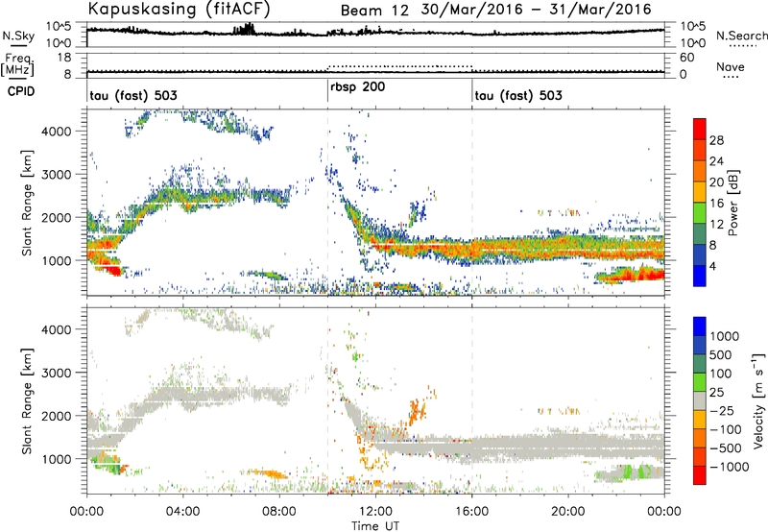The height and width of the screenshot is (532, 768).
Task: Click the 'Slant Range [km]' label of velocity panel
Action: (27, 401)
